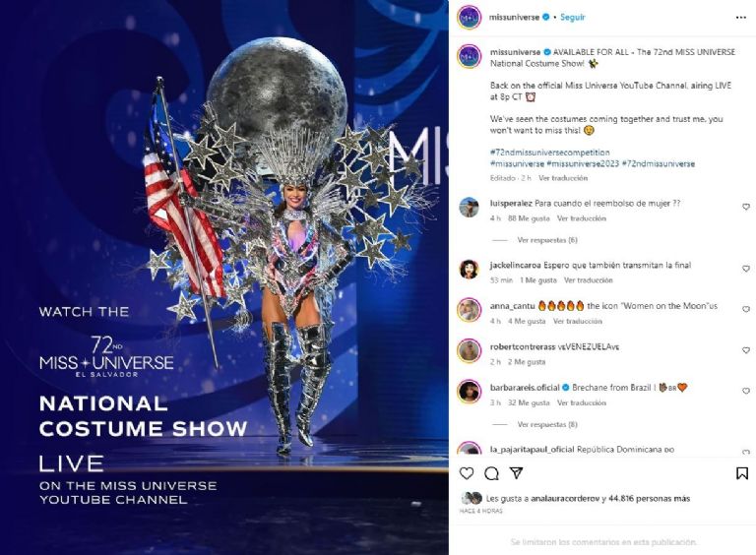Like anna_cantu's comment heart

pyautogui.click(x=746, y=309)
